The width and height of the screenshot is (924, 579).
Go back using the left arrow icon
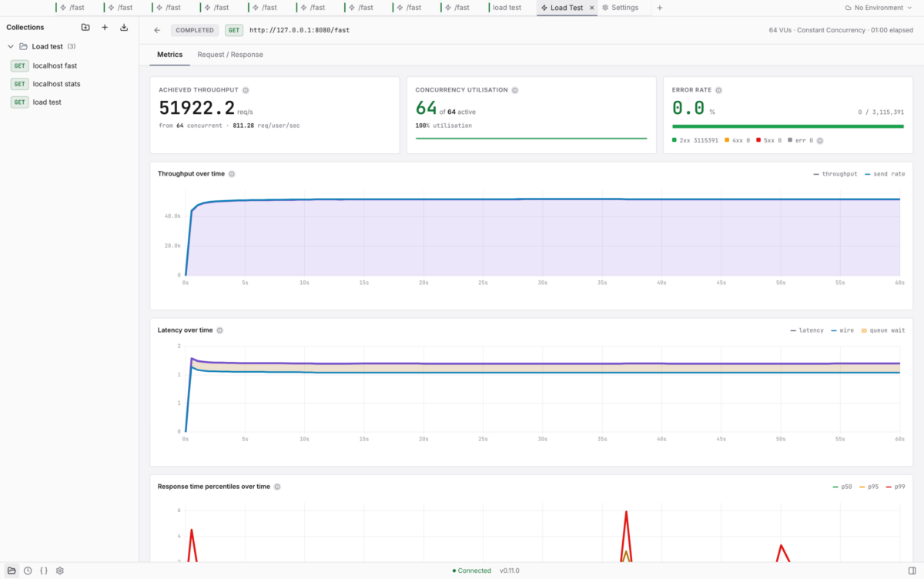coord(157,30)
